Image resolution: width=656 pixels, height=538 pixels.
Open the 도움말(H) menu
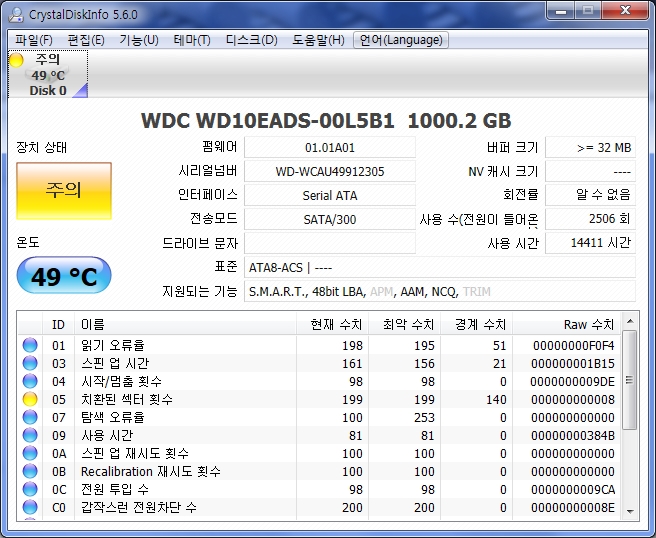click(x=318, y=40)
